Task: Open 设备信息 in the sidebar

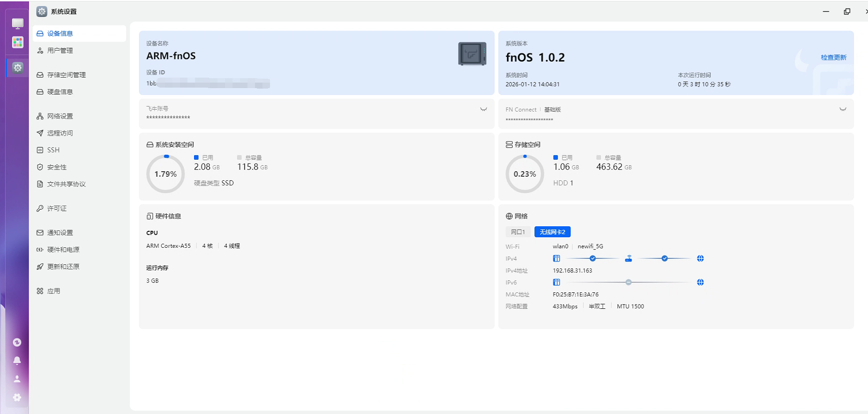Action: coord(79,34)
